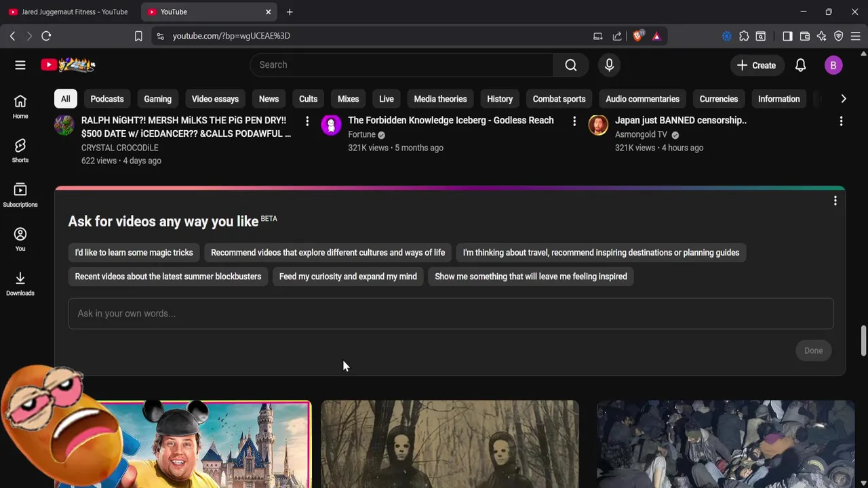Go to Home in sidebar
868x488 pixels.
(x=20, y=106)
